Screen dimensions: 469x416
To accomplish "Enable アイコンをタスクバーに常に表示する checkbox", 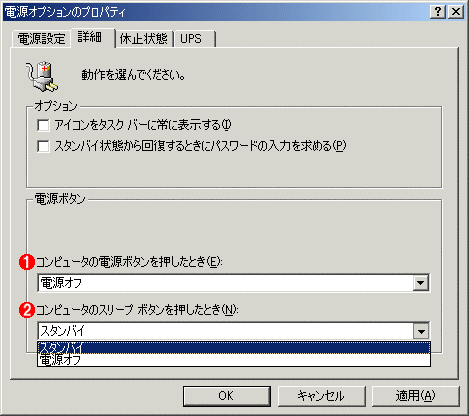I will click(43, 126).
